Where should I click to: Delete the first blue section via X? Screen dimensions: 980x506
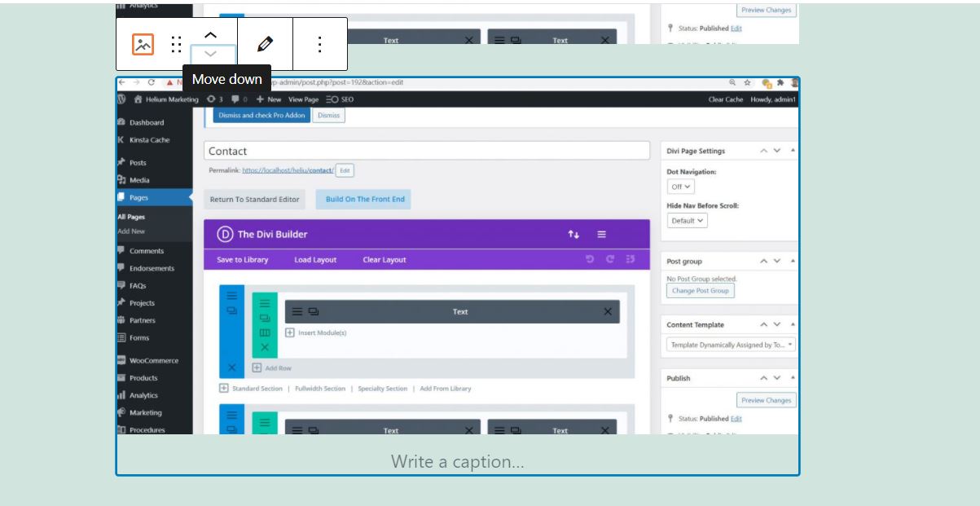pyautogui.click(x=232, y=367)
